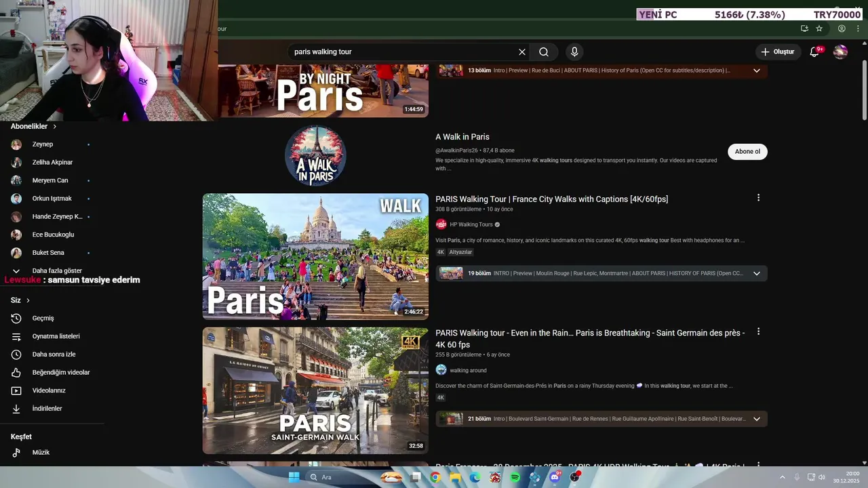Open the 'PARIS Walking Tour | France City Walks' title

coord(551,199)
